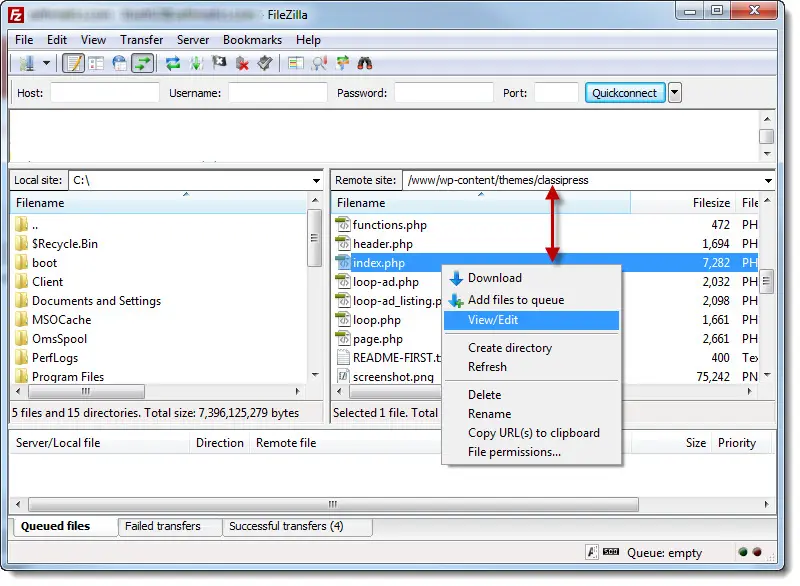Toggle the remote directory tree view
Viewport: 800px width, 586px height.
click(119, 63)
